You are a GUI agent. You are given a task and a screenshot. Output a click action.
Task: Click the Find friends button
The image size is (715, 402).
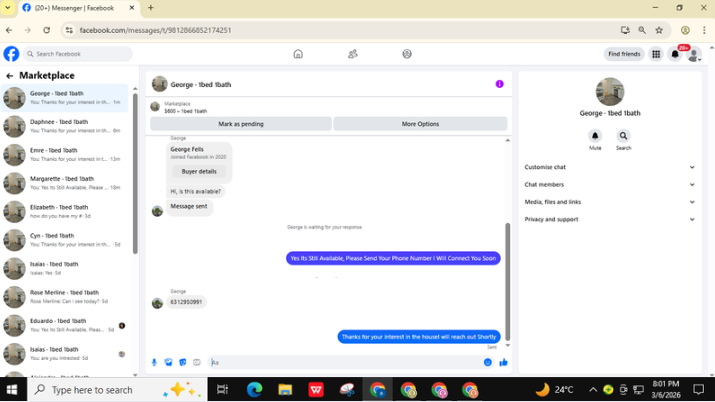coord(624,54)
